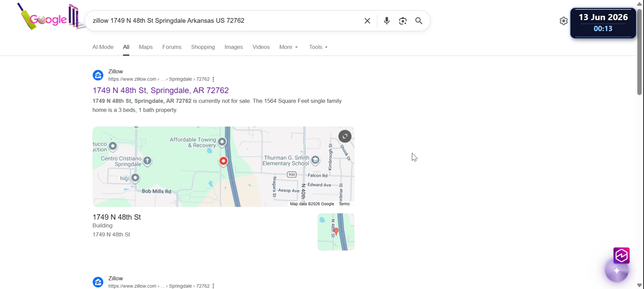Focus the search box text
Viewport: 644px width, 289px height.
point(168,21)
